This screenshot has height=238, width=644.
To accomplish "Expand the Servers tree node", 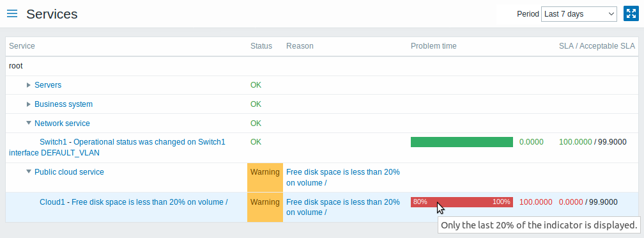I will point(29,85).
